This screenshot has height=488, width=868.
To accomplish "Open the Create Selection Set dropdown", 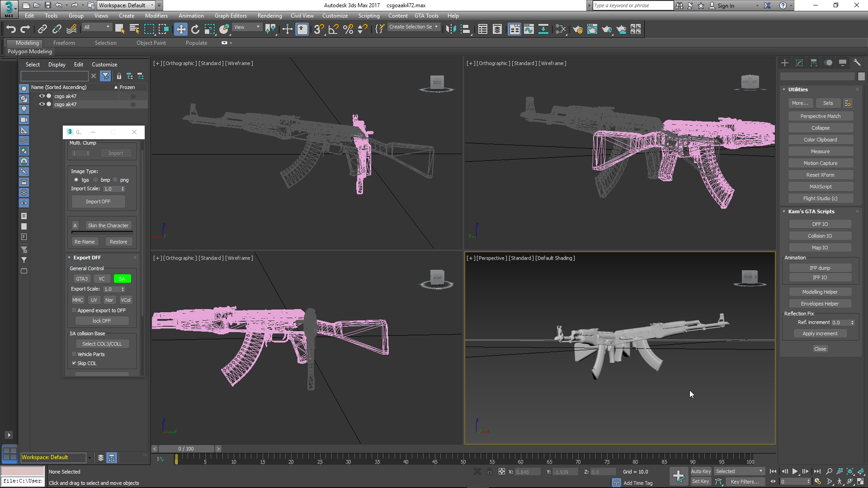I will (x=437, y=27).
